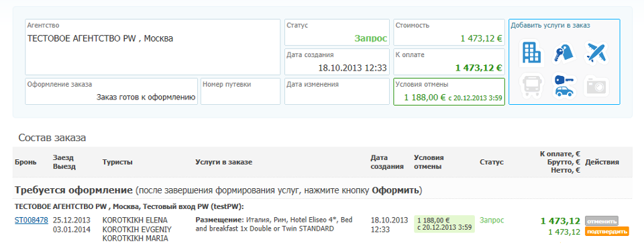The width and height of the screenshot is (644, 246).
Task: Click tourist name KOROTKIH EVGENIY
Action: pyautogui.click(x=137, y=229)
